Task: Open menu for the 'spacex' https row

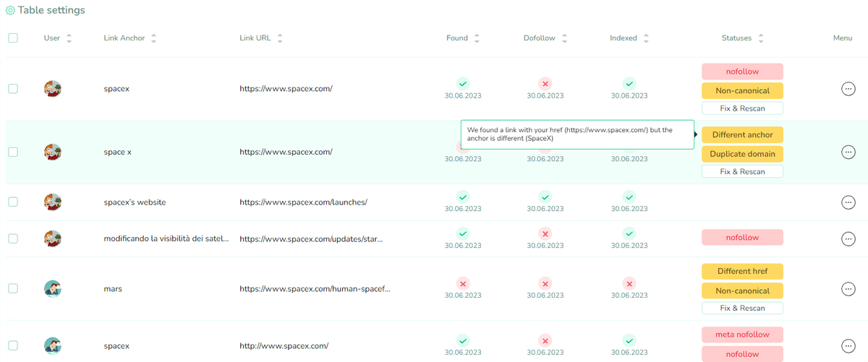Action: point(848,89)
